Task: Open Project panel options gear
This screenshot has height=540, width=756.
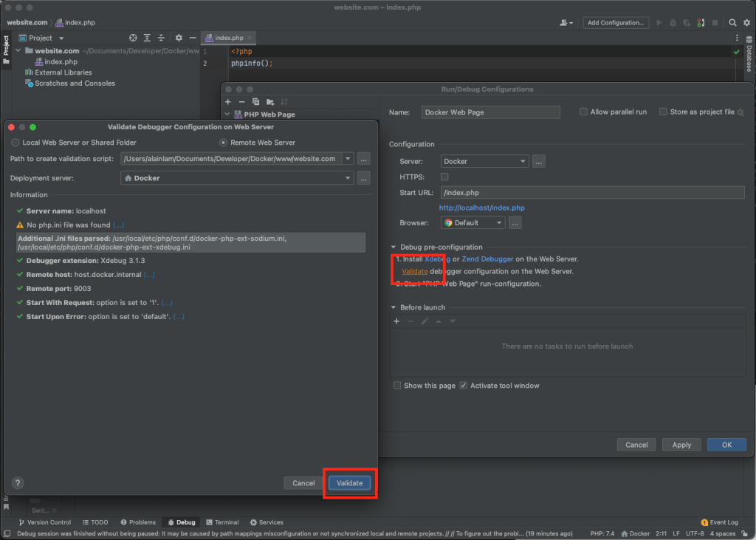Action: (x=179, y=38)
